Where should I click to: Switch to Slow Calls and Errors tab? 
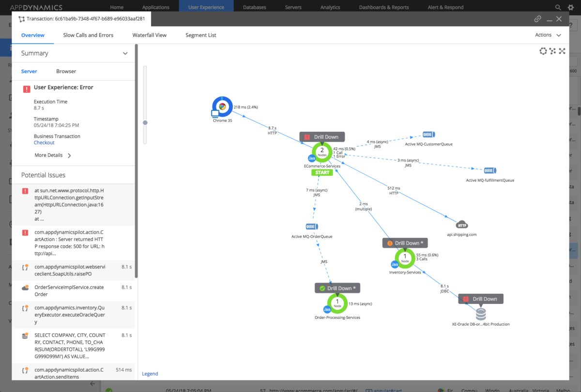[88, 35]
